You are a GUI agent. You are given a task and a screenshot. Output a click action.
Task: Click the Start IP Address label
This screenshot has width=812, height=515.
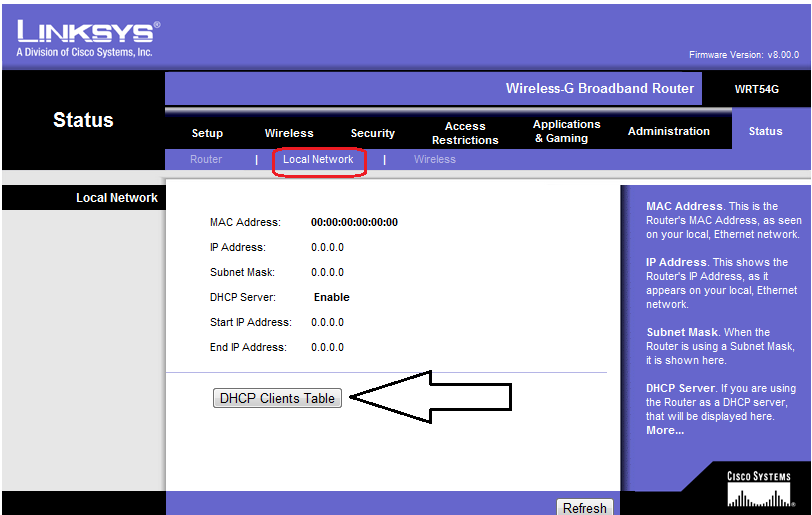pyautogui.click(x=251, y=322)
